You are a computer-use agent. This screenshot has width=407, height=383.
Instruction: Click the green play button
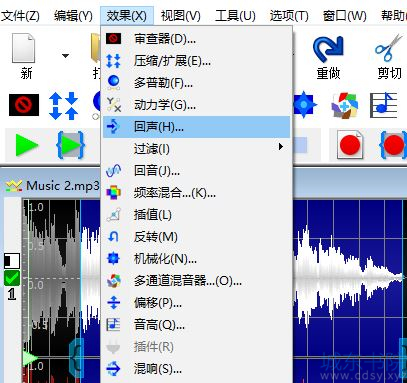click(x=27, y=145)
